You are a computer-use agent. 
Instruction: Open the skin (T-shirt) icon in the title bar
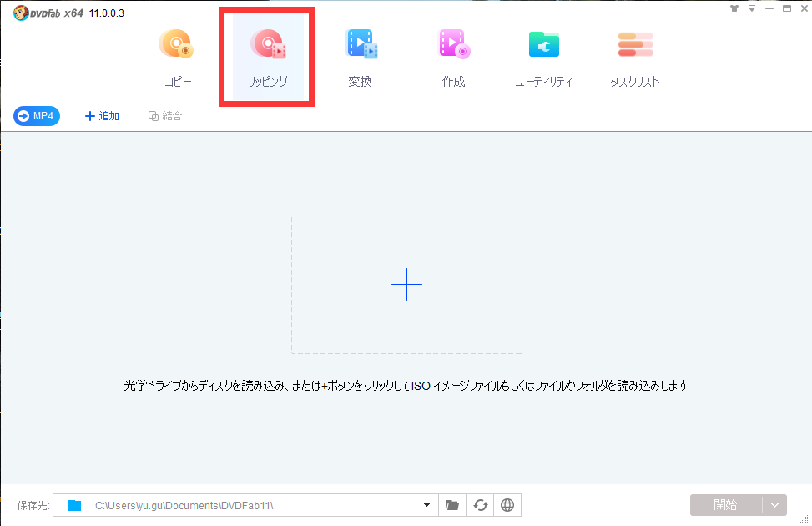point(734,8)
